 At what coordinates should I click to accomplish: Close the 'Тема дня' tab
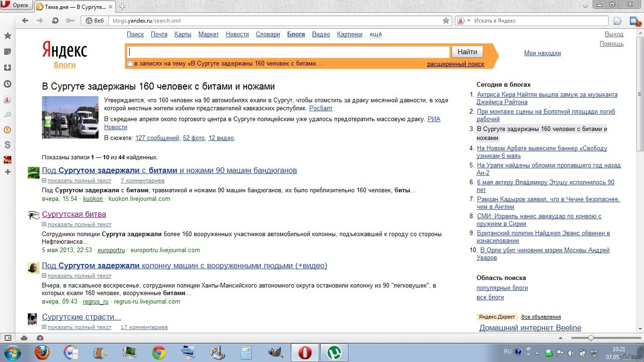pos(111,7)
